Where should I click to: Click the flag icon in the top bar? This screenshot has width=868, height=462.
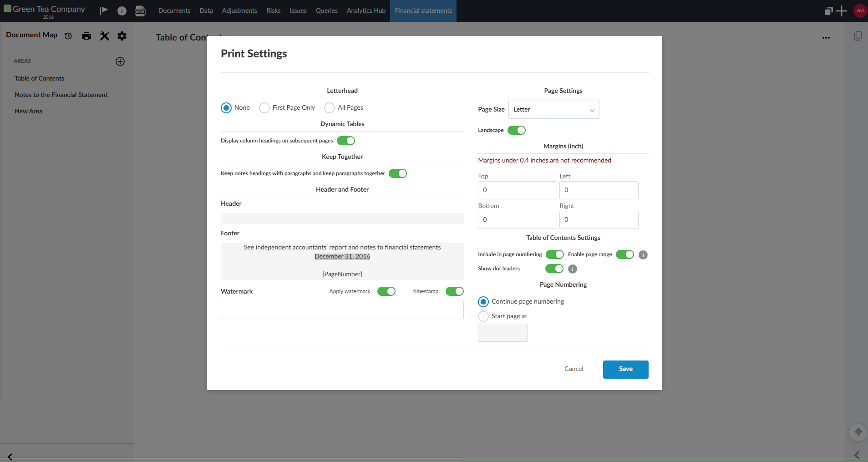click(x=103, y=11)
